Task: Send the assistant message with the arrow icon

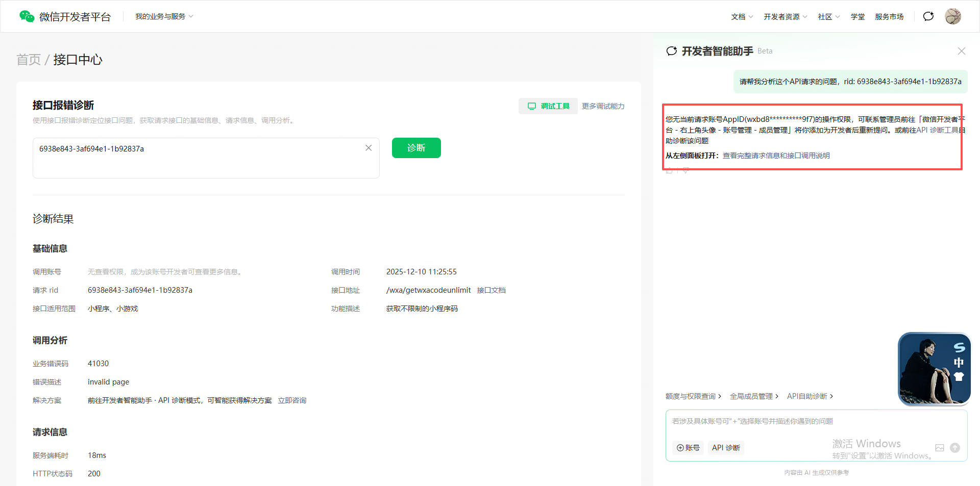Action: pos(955,448)
